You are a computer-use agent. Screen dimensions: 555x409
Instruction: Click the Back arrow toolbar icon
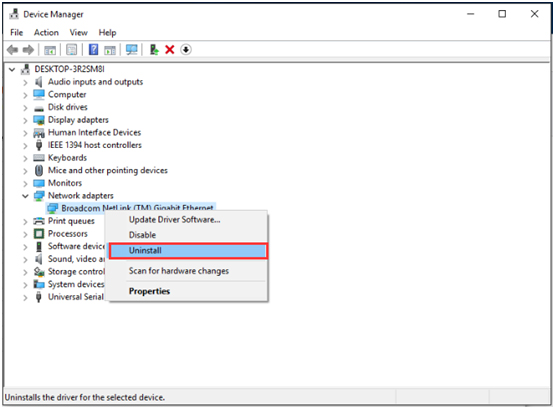(x=12, y=50)
